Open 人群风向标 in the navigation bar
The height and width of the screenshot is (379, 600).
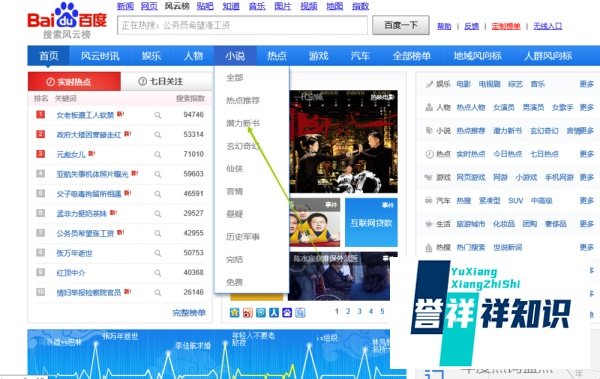(548, 56)
